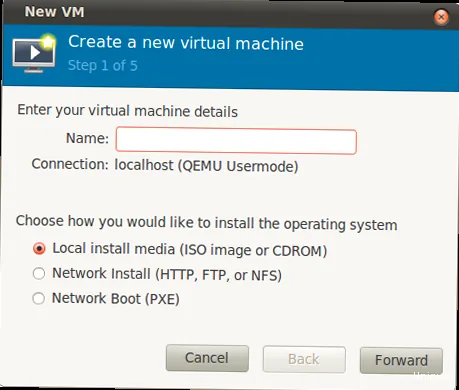459x390 pixels.
Task: Click the Enter your virtual machine details label
Action: coord(128,111)
